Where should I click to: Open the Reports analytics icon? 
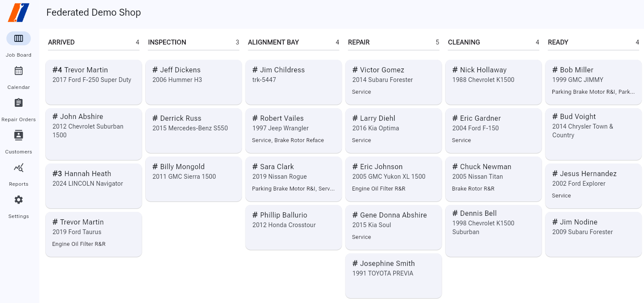click(x=18, y=167)
